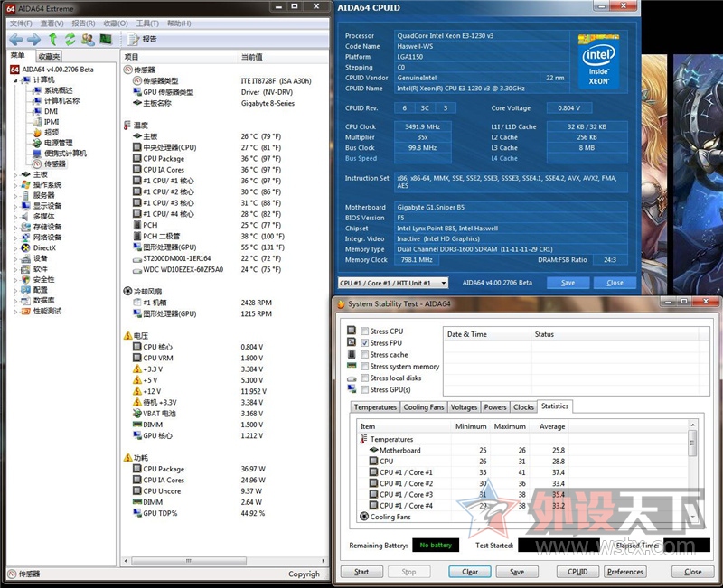Click the disk icon beside Stress local disks
Image resolution: width=723 pixels, height=588 pixels.
pos(352,378)
